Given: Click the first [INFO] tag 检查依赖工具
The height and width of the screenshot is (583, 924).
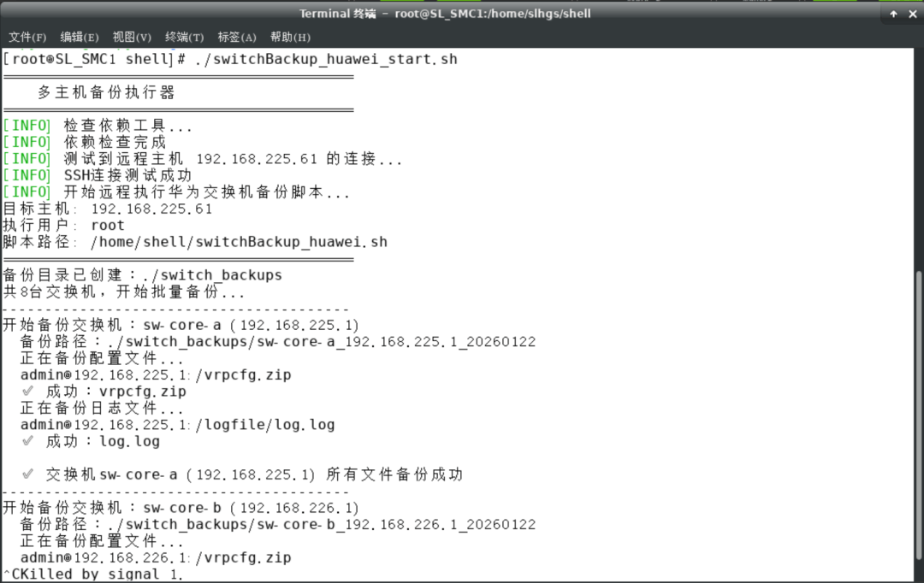Looking at the screenshot, I should point(27,126).
